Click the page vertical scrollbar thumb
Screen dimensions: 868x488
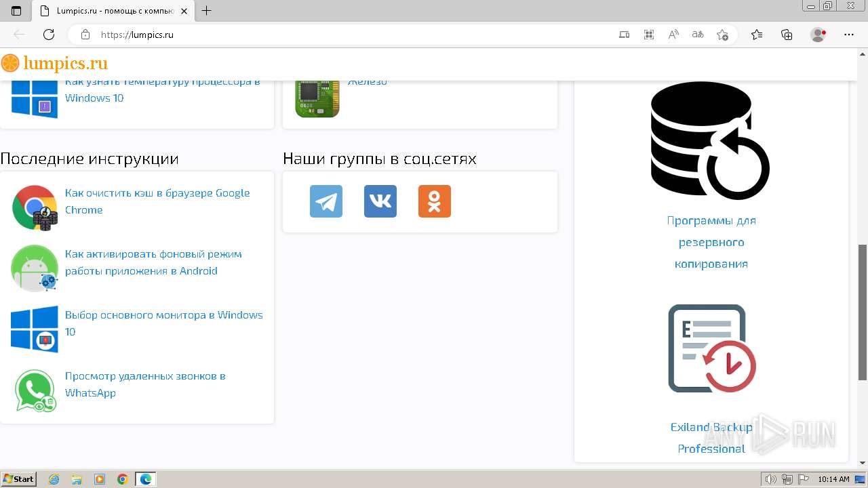863,312
